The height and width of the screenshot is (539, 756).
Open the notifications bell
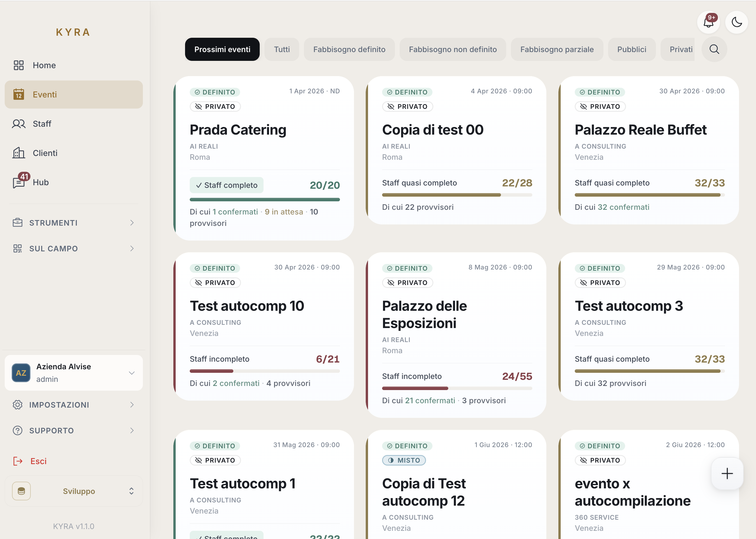pos(708,23)
